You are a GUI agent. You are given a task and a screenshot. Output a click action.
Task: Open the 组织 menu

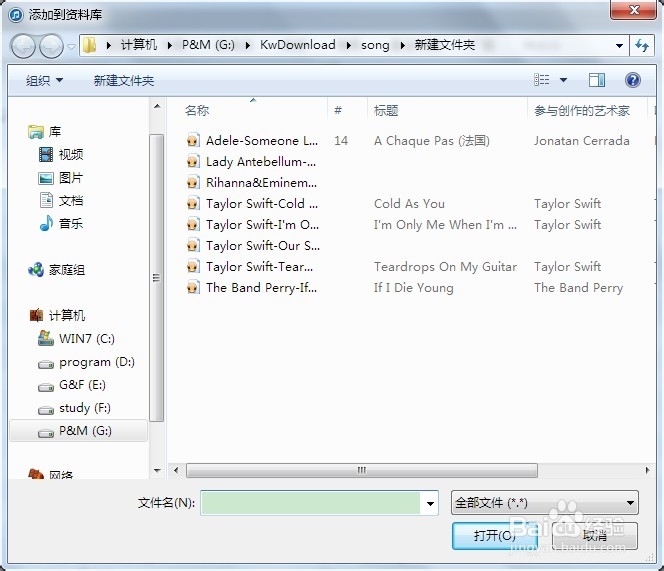pyautogui.click(x=44, y=80)
